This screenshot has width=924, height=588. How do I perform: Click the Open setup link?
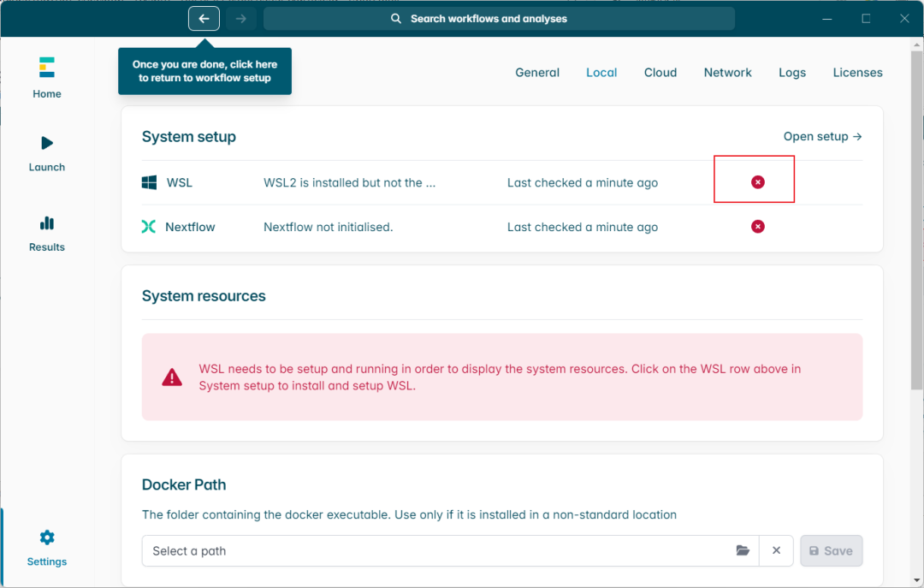point(822,136)
